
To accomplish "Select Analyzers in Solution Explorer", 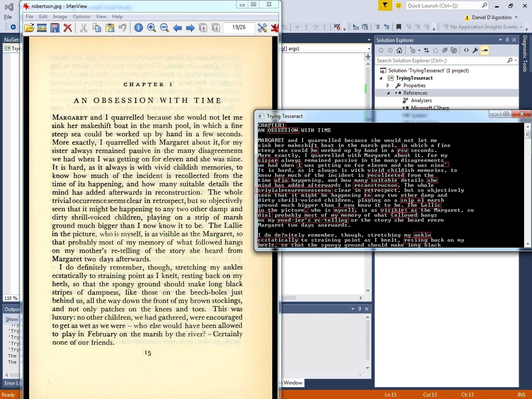I will coord(421,100).
